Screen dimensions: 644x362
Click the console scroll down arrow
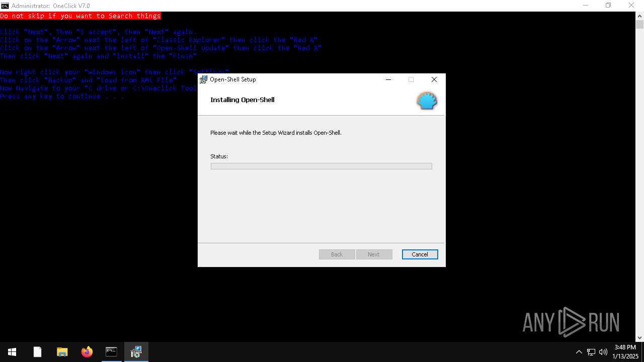click(639, 338)
